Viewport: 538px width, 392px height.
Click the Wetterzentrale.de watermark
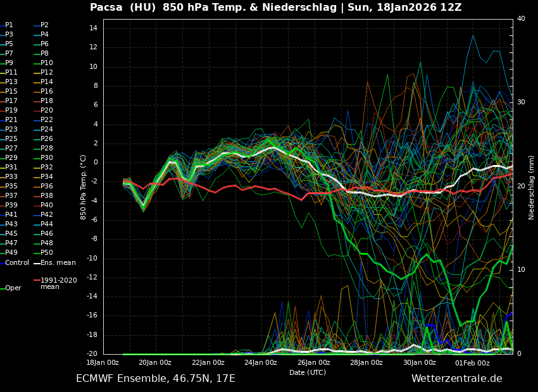pos(456,379)
